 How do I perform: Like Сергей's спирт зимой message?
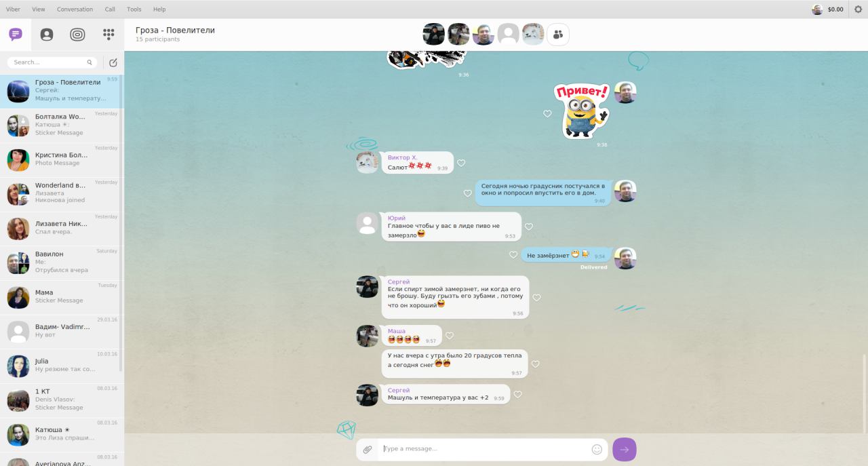click(536, 298)
